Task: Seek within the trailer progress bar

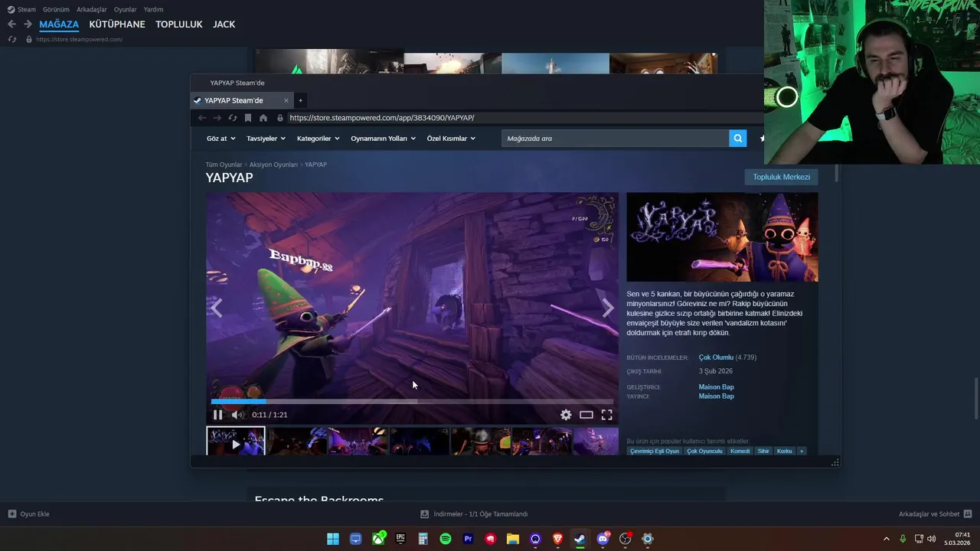Action: click(x=412, y=401)
